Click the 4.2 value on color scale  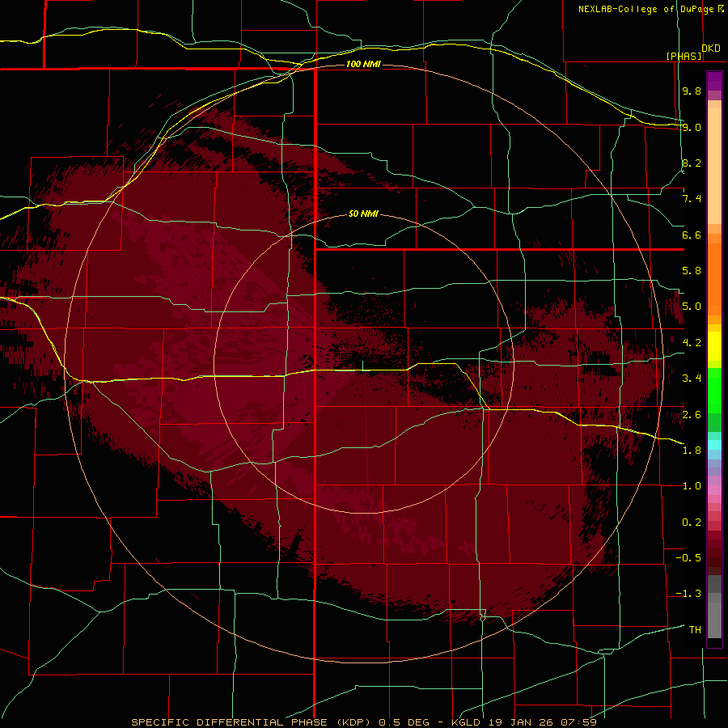tap(692, 343)
